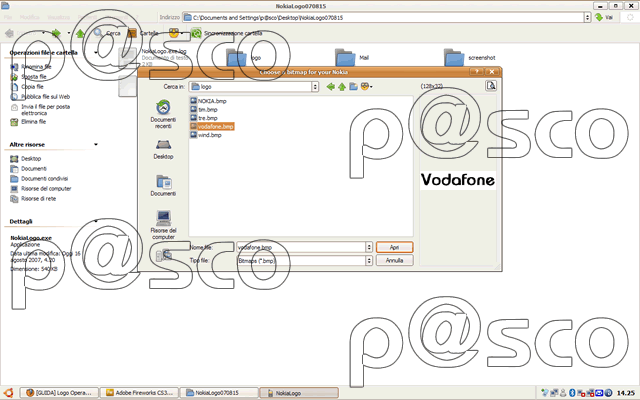The image size is (640, 400).
Task: Click Rinomina file task link
Action: tap(31, 67)
